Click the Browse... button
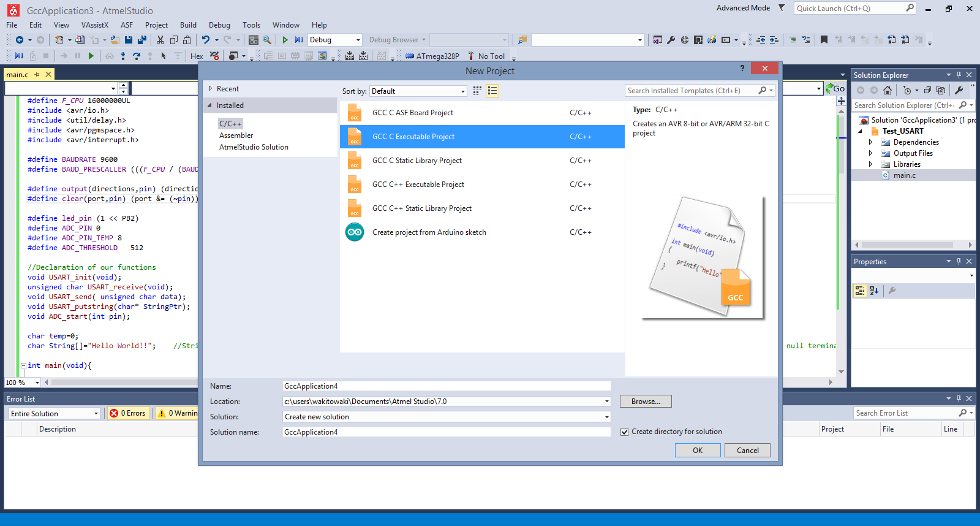 click(x=646, y=402)
